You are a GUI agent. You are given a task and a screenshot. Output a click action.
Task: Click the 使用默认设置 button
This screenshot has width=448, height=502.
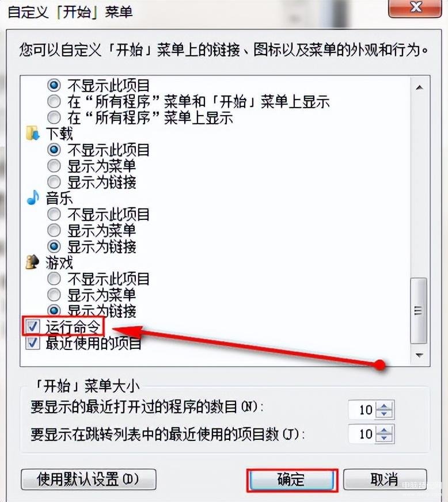(x=88, y=480)
